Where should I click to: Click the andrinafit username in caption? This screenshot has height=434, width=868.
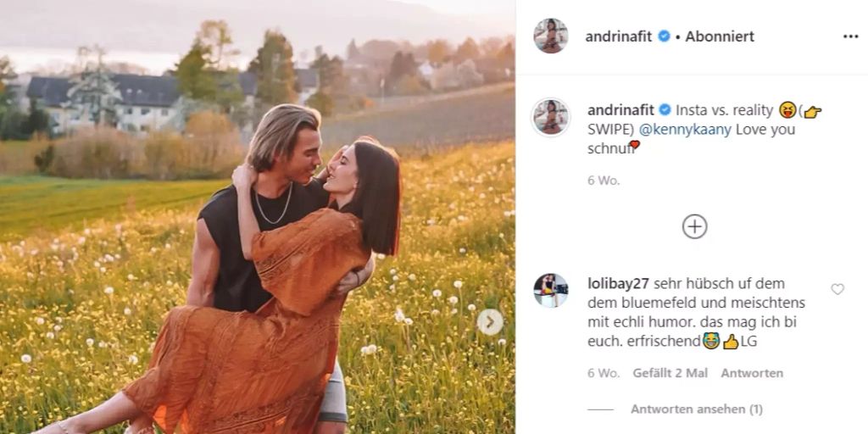621,110
